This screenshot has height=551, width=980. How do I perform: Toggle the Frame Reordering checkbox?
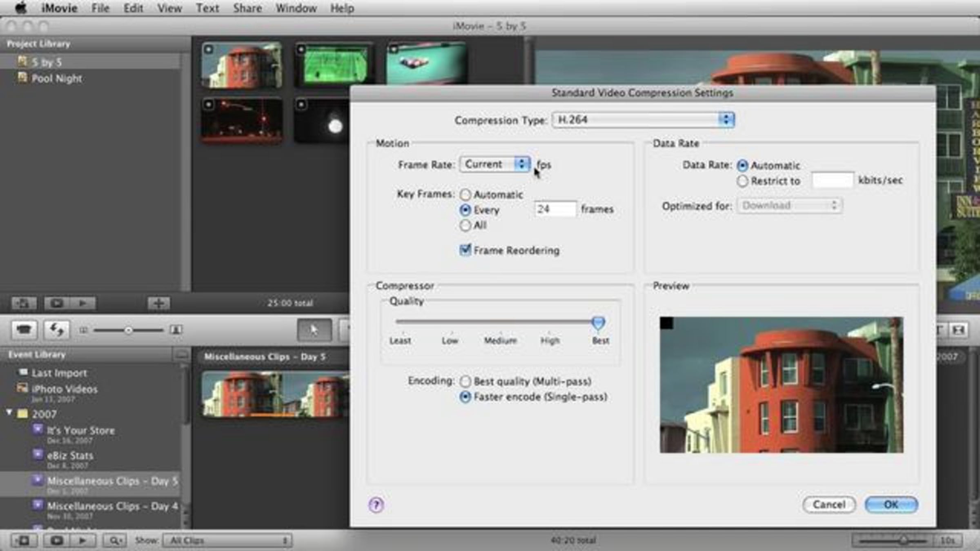click(465, 250)
